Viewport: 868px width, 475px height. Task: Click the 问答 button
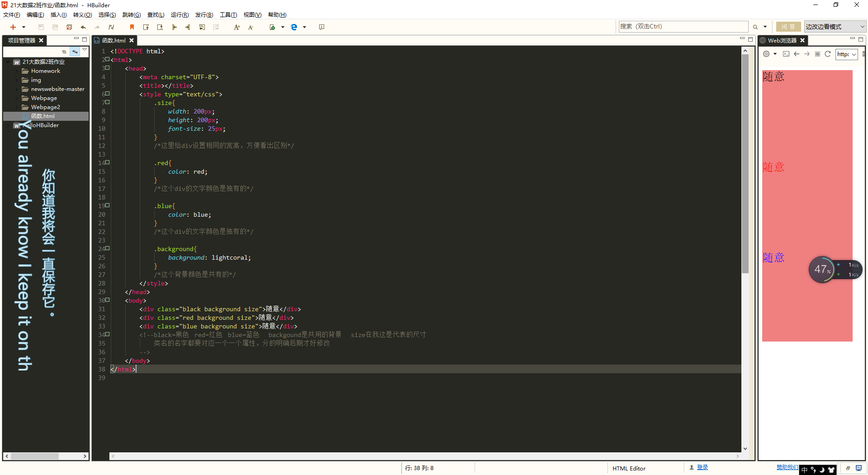(x=788, y=27)
